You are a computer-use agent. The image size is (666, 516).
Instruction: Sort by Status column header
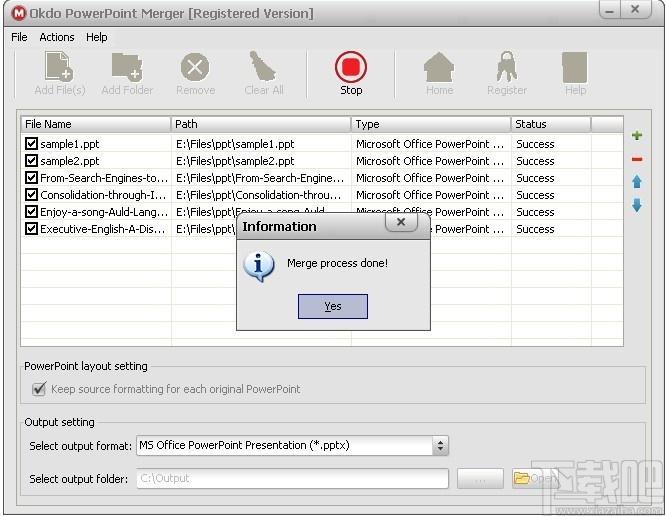tap(551, 124)
